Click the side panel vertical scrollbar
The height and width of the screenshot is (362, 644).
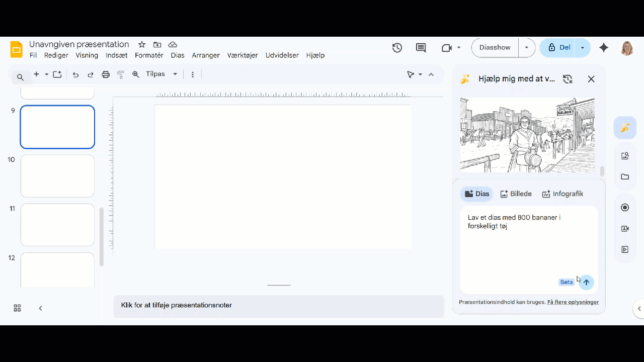602,171
